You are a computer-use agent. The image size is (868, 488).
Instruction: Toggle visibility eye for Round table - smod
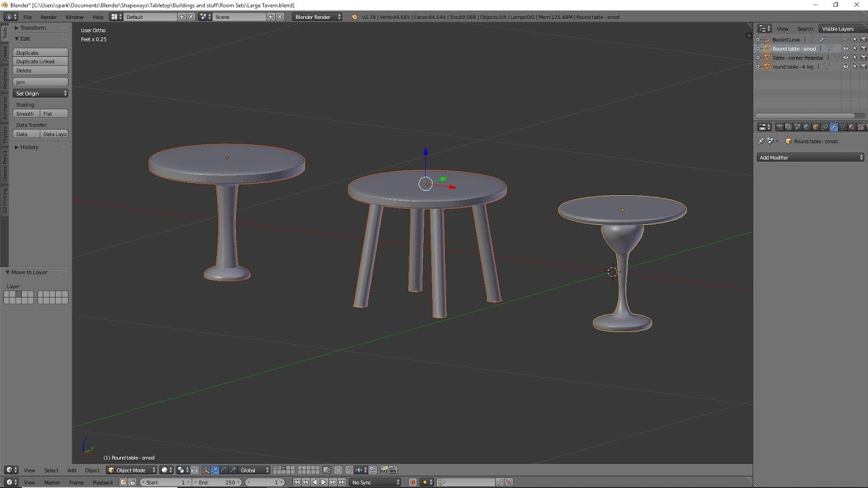coord(846,49)
